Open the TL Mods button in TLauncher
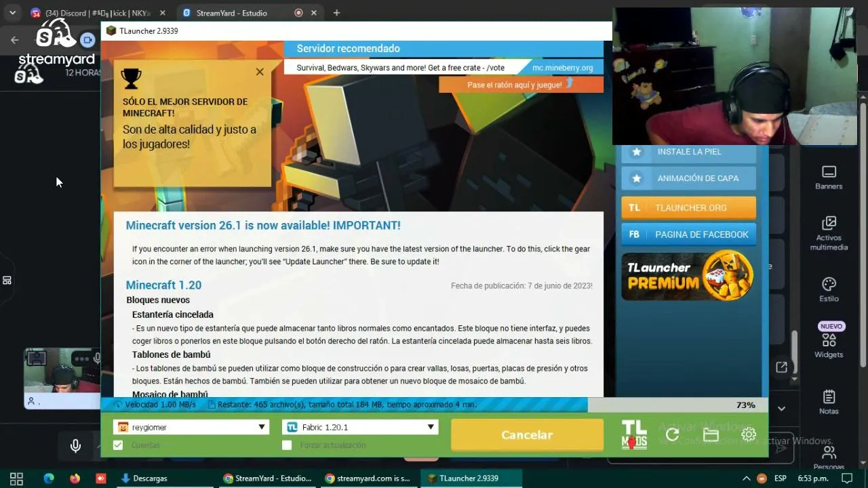The height and width of the screenshot is (488, 868). coord(634,434)
